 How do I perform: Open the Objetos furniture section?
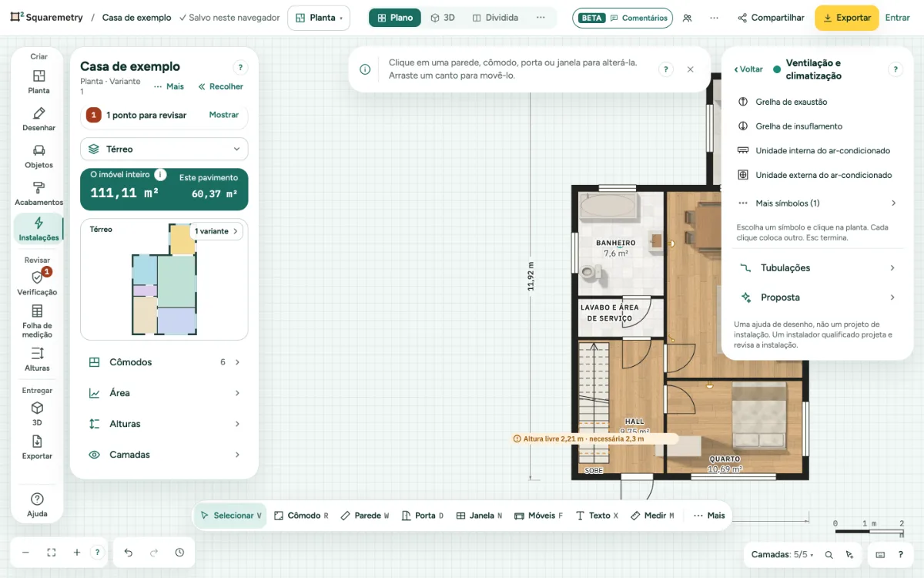point(38,156)
